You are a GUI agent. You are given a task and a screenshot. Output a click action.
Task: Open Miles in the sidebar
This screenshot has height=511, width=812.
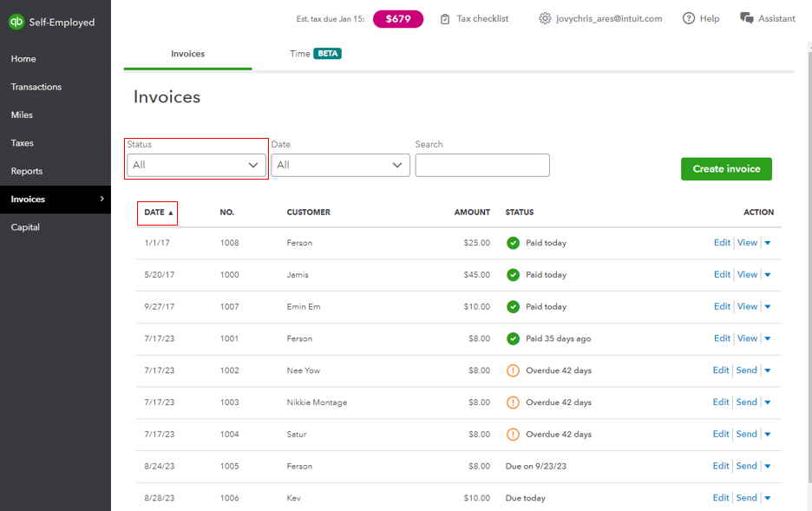tap(22, 115)
